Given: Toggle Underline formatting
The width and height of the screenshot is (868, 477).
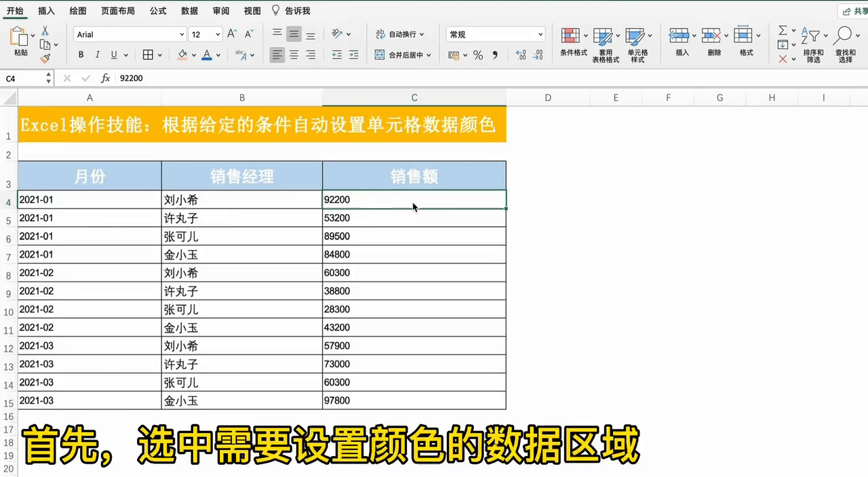Looking at the screenshot, I should 114,55.
